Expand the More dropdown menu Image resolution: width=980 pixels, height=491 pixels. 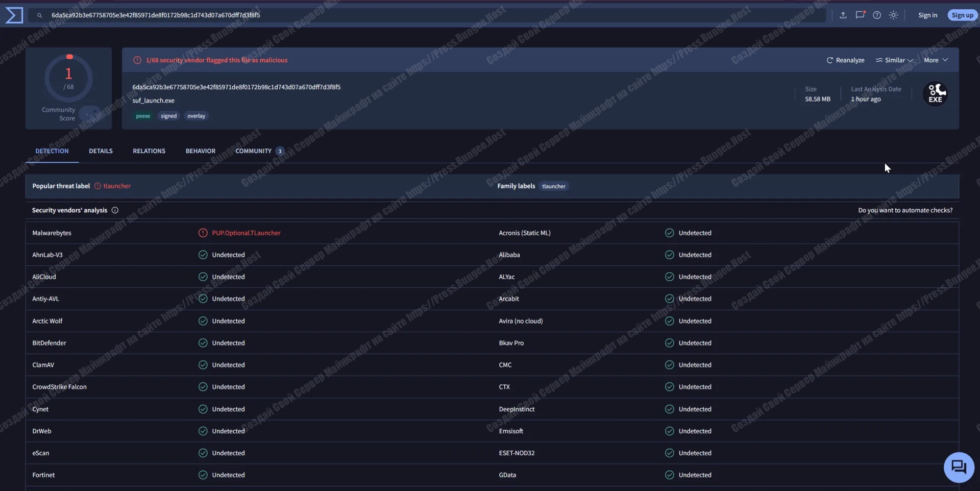tap(936, 60)
